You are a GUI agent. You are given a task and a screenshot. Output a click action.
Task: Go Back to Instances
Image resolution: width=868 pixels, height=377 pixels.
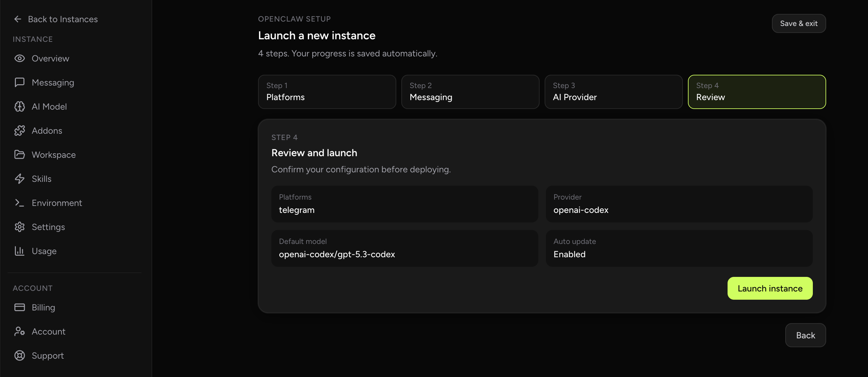55,19
